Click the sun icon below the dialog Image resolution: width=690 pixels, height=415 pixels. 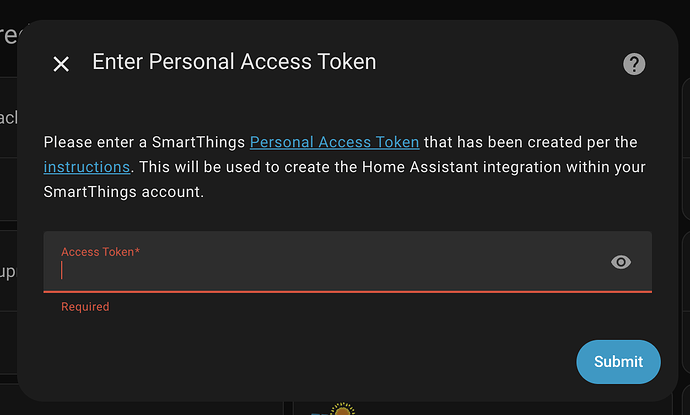(343, 410)
